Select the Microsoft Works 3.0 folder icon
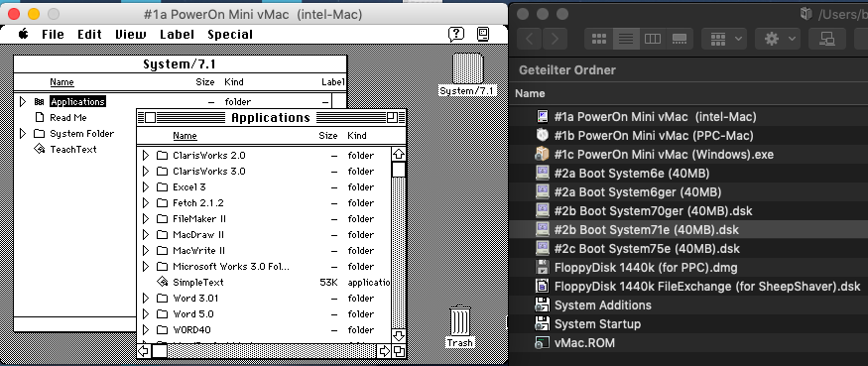This screenshot has width=868, height=366. coord(162,267)
